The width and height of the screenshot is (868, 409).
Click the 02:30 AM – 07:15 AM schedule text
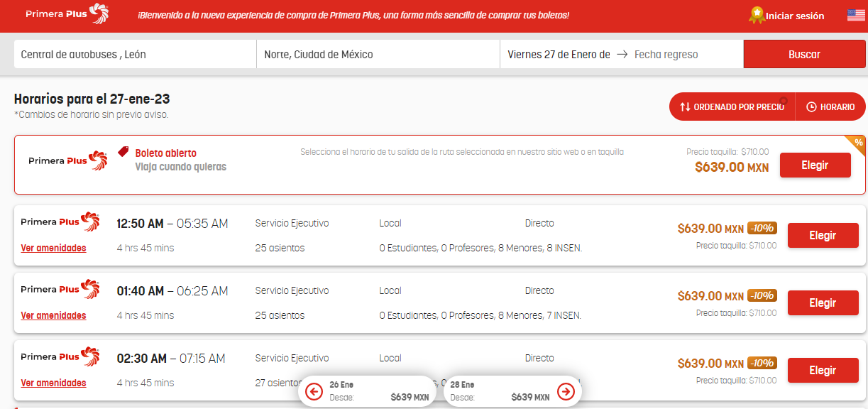[171, 359]
